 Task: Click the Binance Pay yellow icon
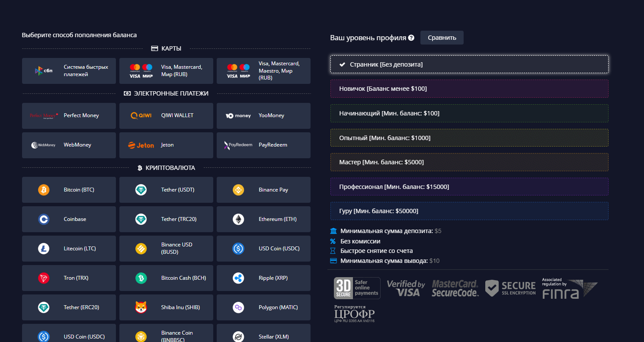[x=238, y=190]
